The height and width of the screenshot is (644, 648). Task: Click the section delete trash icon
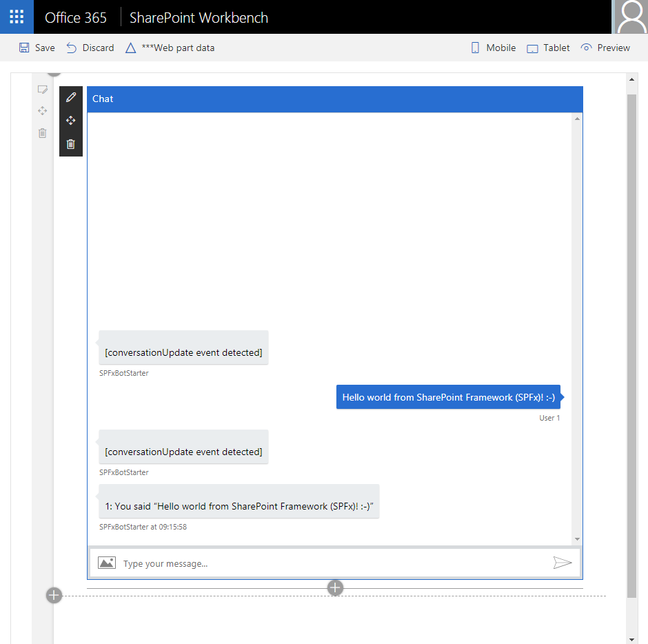(x=43, y=133)
